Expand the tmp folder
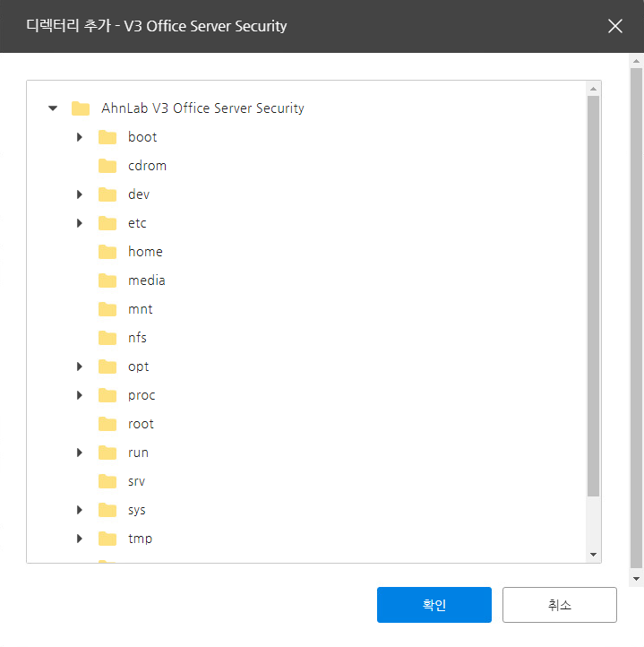Image resolution: width=644 pixels, height=647 pixels. pyautogui.click(x=79, y=539)
